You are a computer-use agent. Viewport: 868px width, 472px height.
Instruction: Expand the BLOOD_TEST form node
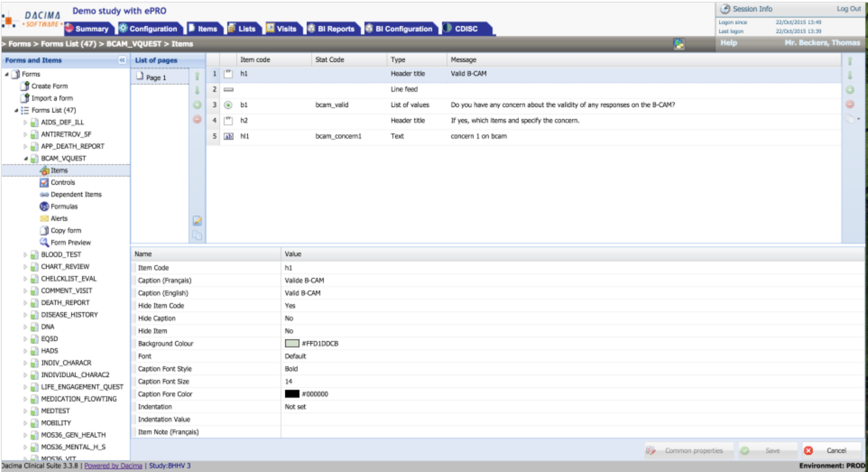click(x=25, y=255)
